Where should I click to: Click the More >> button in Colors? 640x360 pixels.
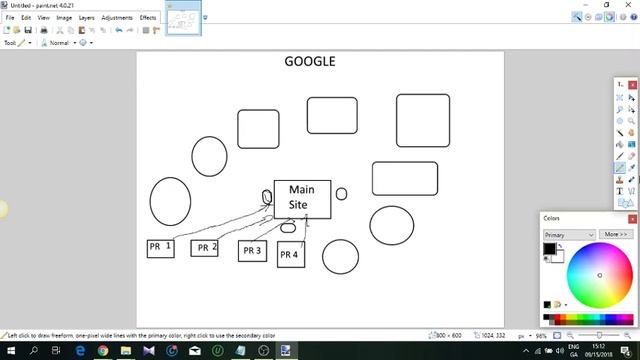point(616,234)
